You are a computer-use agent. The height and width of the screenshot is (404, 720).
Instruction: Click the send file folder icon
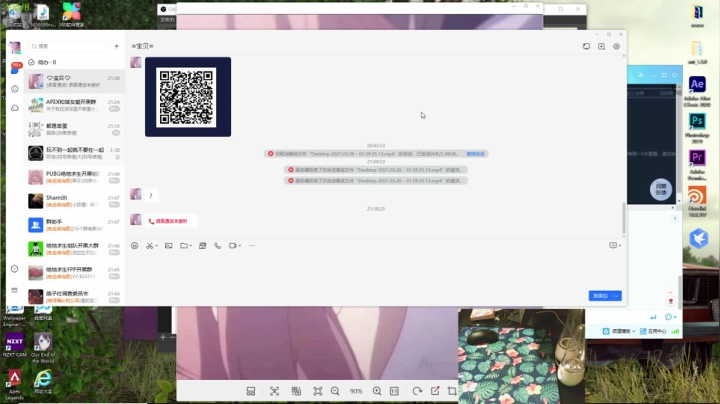click(x=184, y=246)
